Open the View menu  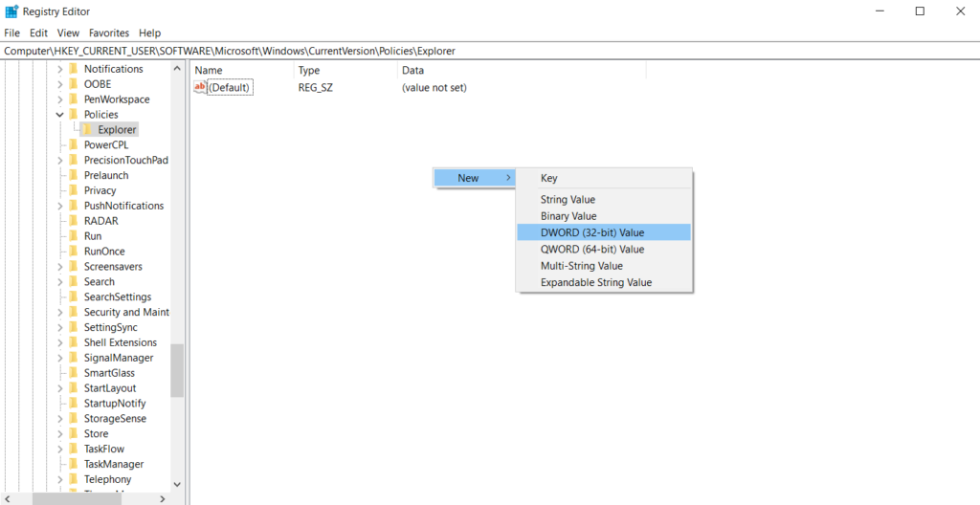click(68, 33)
